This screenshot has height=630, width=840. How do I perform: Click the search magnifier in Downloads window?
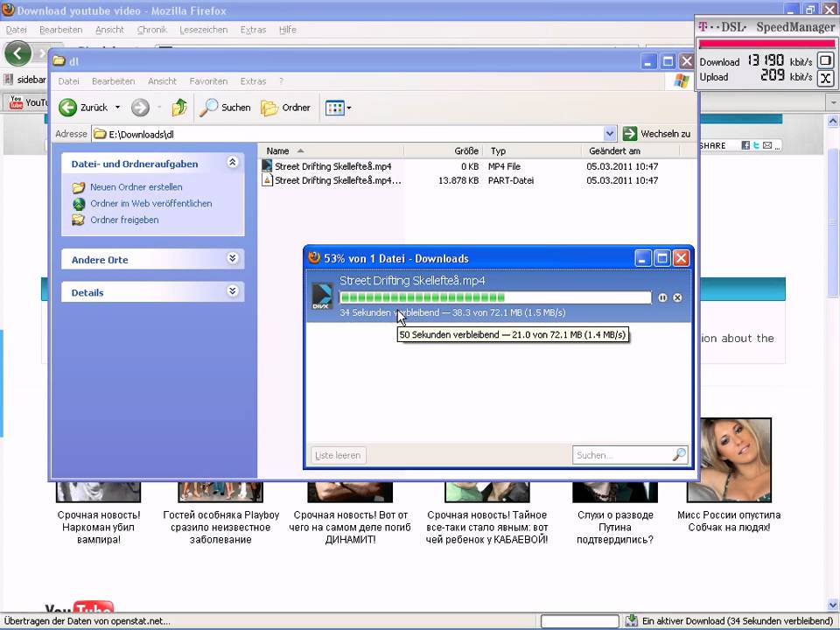[x=678, y=455]
